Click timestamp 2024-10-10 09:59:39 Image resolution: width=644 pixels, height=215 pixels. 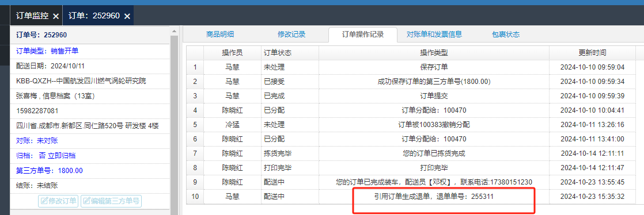[x=592, y=96]
